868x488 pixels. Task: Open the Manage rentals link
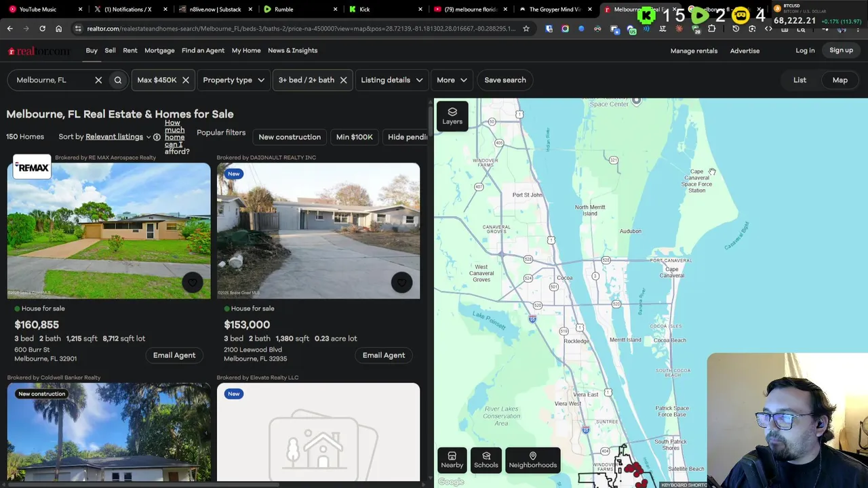[694, 51]
